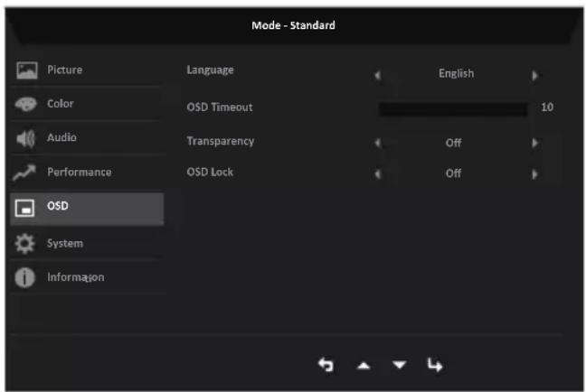Select the OSD Timeout option label
Image resolution: width=586 pixels, height=392 pixels.
220,107
